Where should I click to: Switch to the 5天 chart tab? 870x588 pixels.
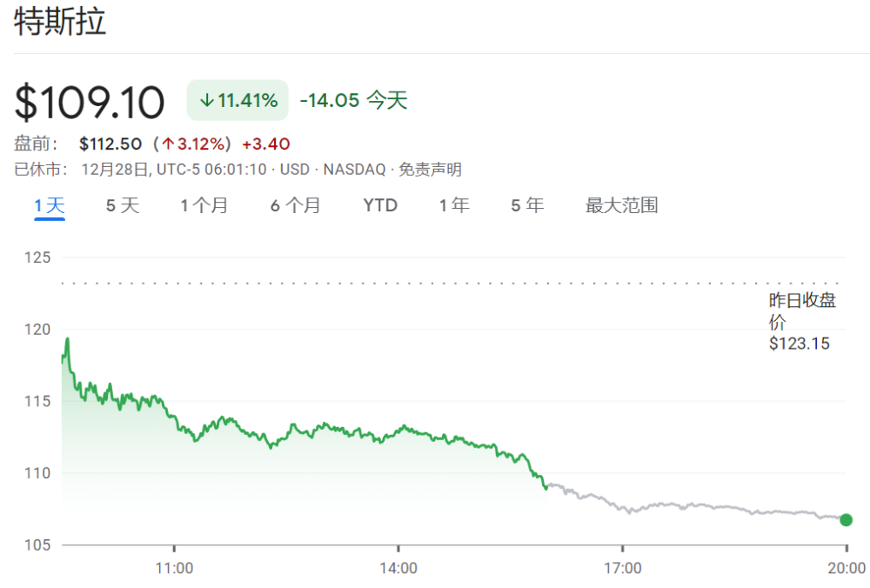click(123, 206)
